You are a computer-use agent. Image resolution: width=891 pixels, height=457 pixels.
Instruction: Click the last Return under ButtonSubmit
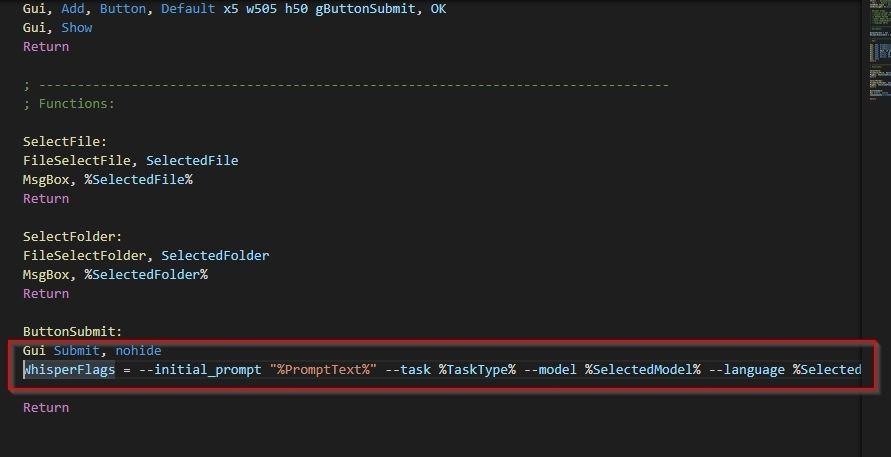point(46,407)
